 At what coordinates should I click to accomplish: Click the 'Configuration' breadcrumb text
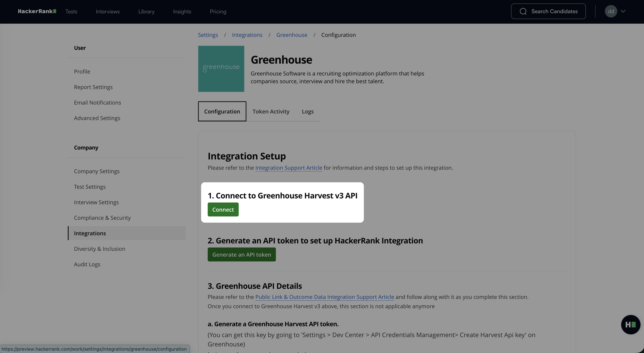point(338,35)
